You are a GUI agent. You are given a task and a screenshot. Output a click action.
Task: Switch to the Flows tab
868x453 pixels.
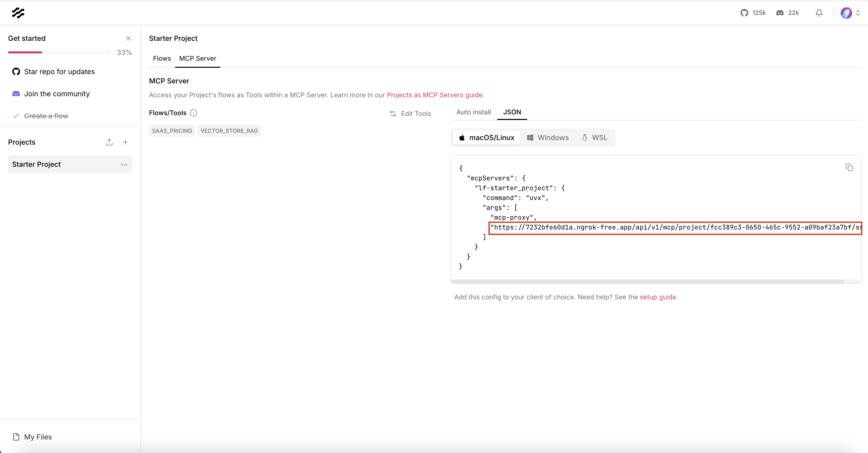pyautogui.click(x=162, y=58)
